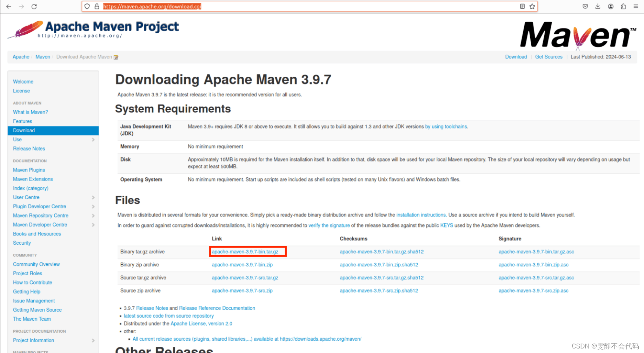Navigate to Apache via the breadcrumb
The image size is (644, 353).
(x=21, y=56)
